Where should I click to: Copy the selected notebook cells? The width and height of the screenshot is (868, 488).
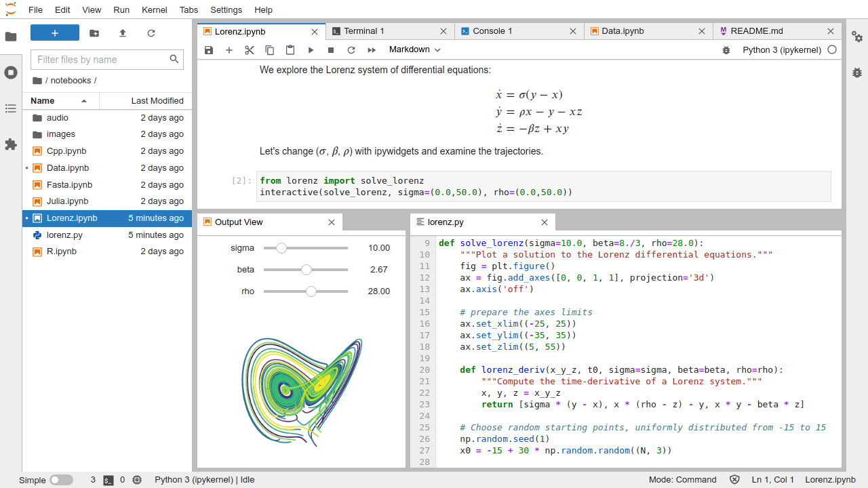[269, 49]
